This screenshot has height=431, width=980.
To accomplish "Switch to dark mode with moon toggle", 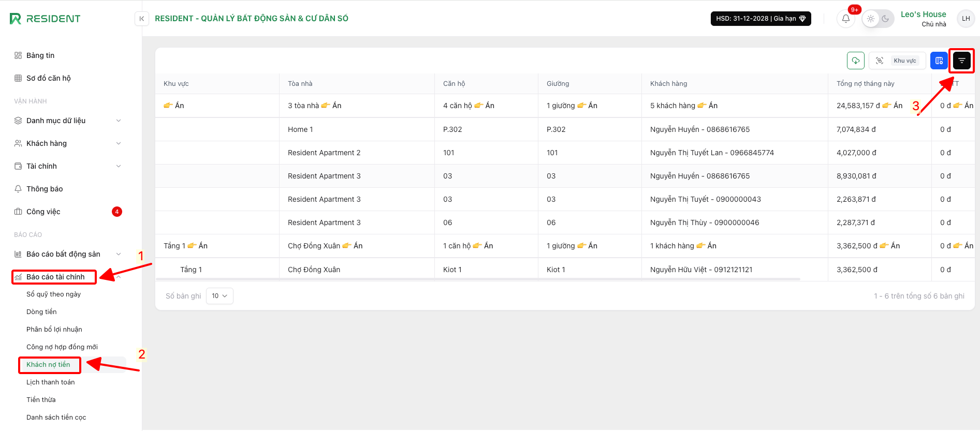I will tap(885, 19).
